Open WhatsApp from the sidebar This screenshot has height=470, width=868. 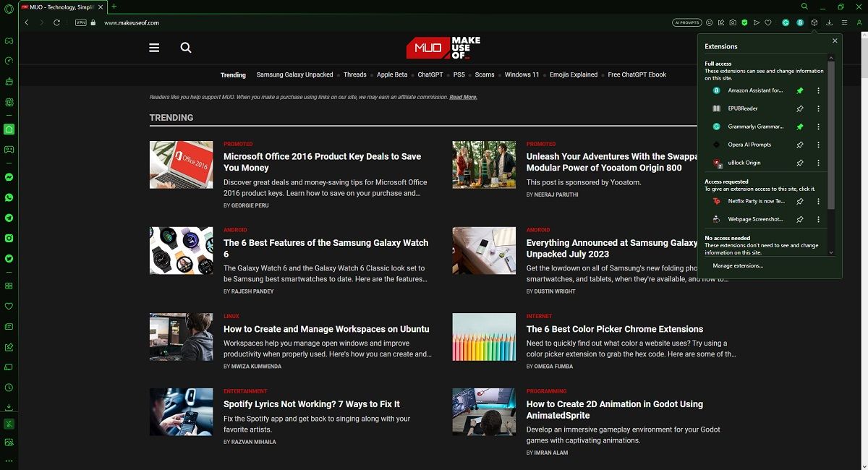(9, 197)
